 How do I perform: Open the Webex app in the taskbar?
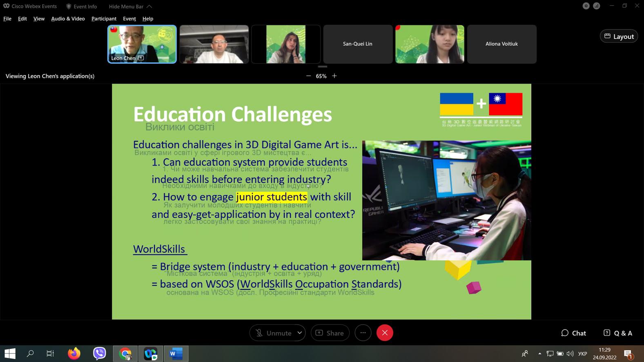tap(150, 353)
